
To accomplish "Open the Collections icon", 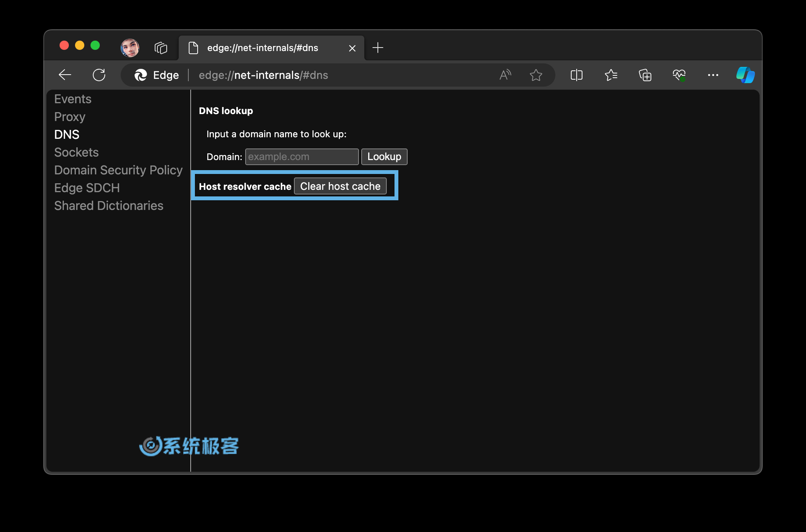I will 645,75.
